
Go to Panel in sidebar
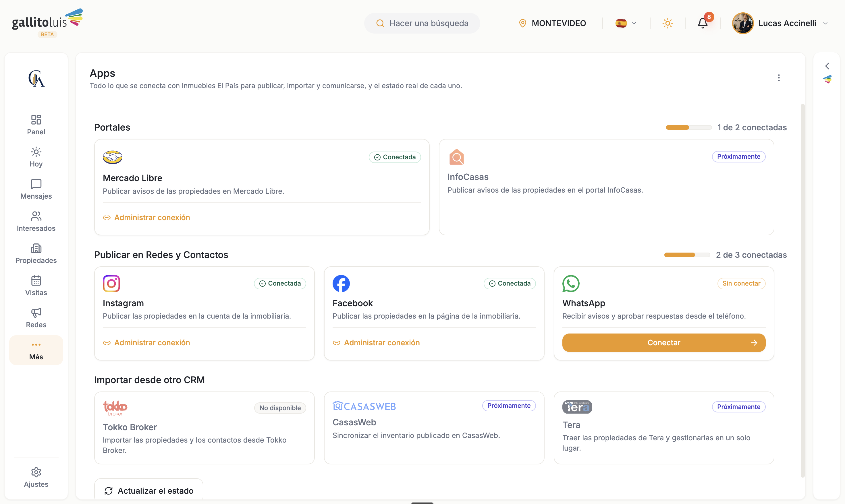click(36, 125)
